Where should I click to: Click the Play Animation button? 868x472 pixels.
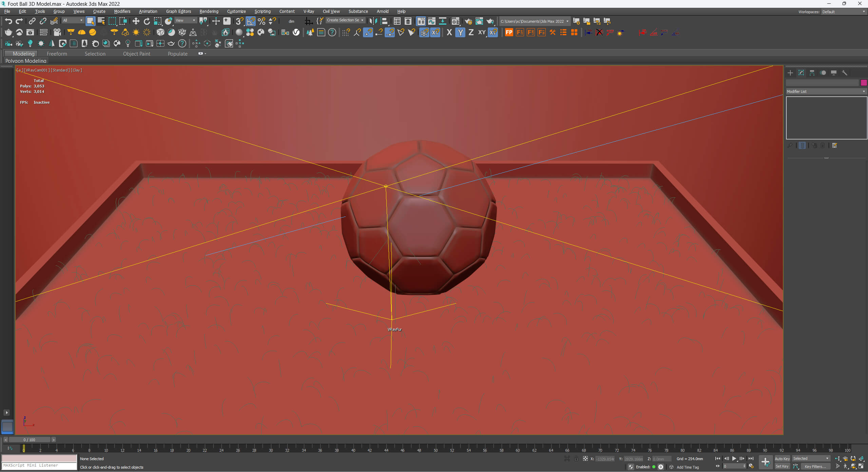tap(734, 458)
